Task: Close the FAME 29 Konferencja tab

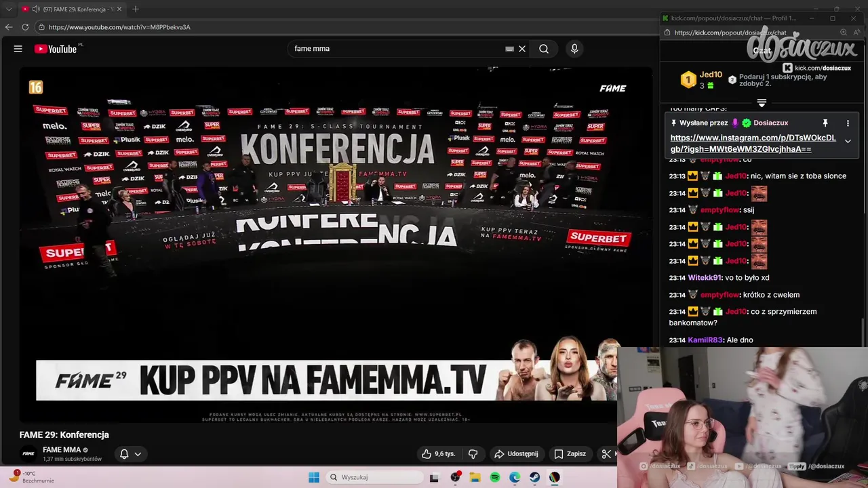Action: [119, 9]
